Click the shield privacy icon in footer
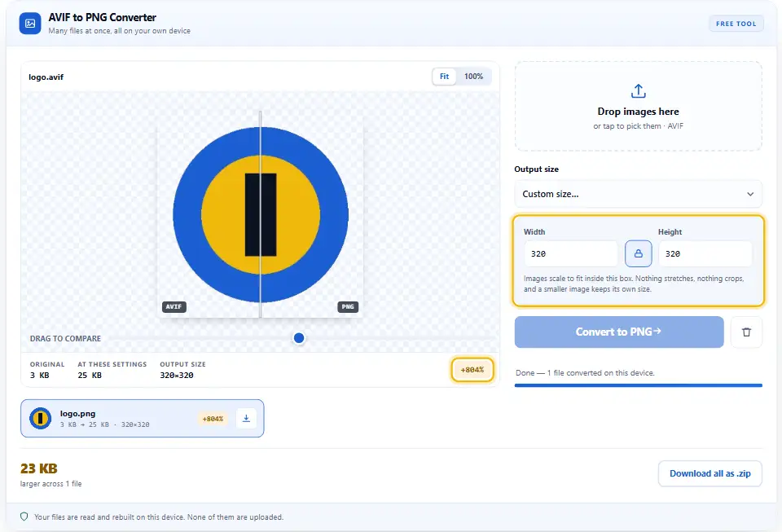 pos(24,517)
